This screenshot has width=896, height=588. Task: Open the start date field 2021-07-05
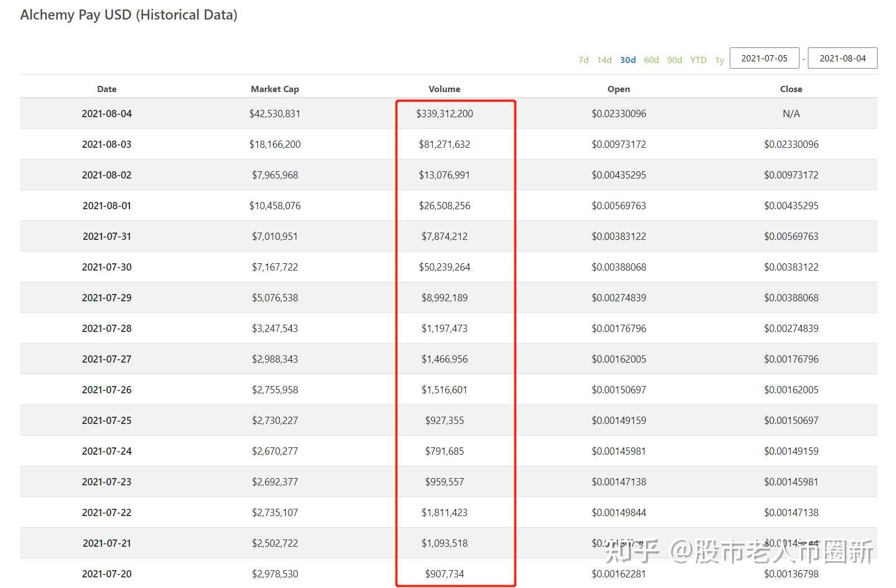764,58
